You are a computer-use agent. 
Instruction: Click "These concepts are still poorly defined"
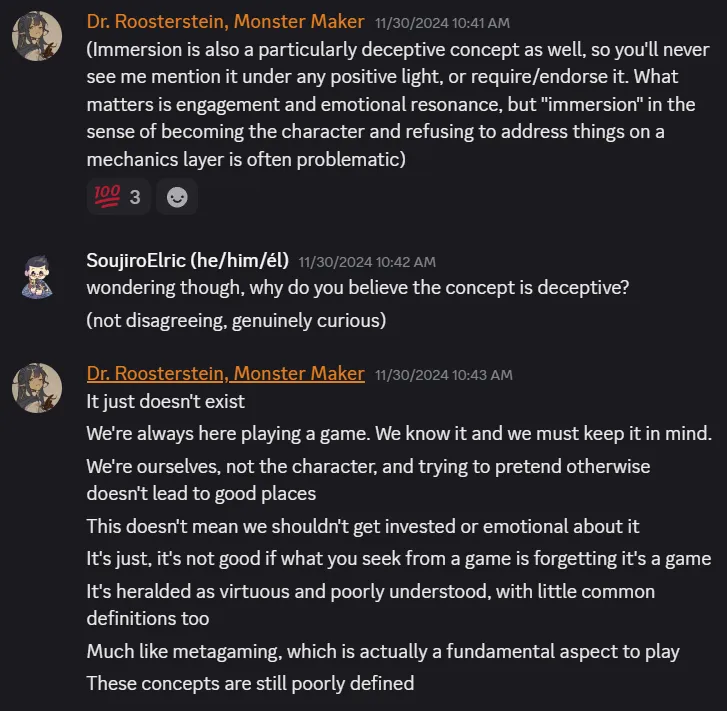click(250, 684)
